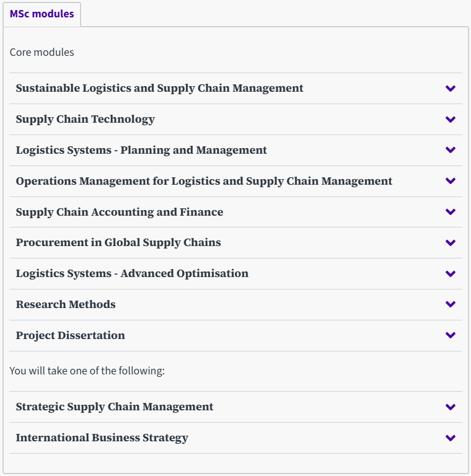Image resolution: width=471 pixels, height=476 pixels.
Task: Click the chevron beside Project Dissertation
Action: click(x=451, y=335)
